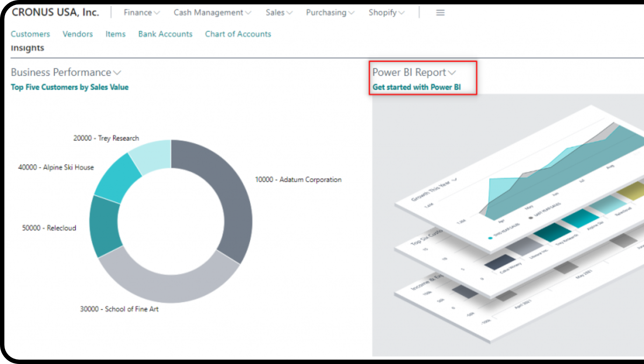
Task: Open the hamburger more-options menu icon
Action: [x=440, y=13]
